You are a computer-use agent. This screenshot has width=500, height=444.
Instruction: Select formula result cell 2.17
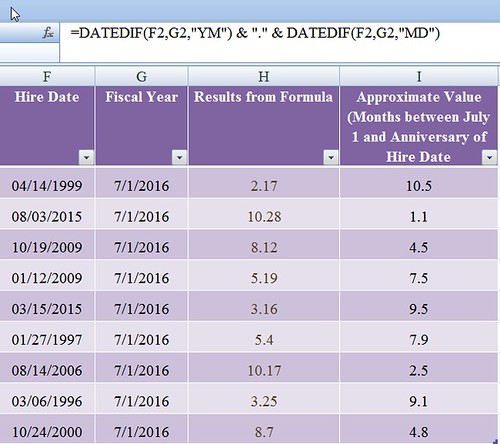264,183
